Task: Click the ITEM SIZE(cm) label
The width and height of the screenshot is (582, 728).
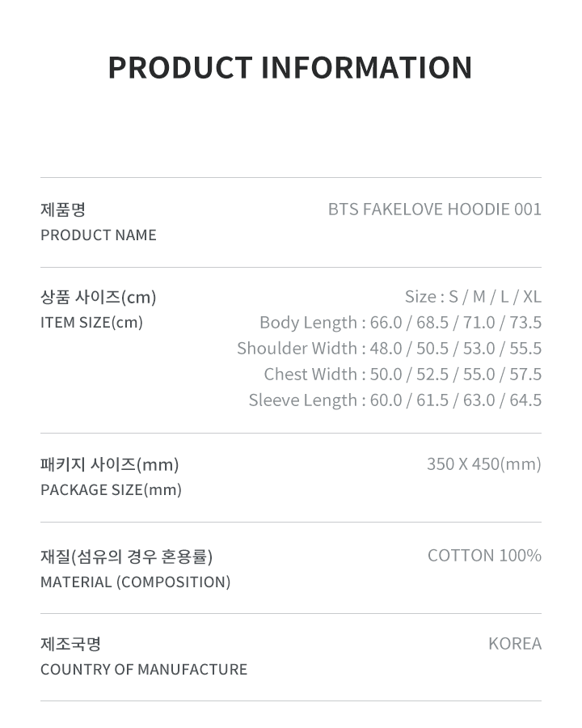Action: tap(91, 323)
